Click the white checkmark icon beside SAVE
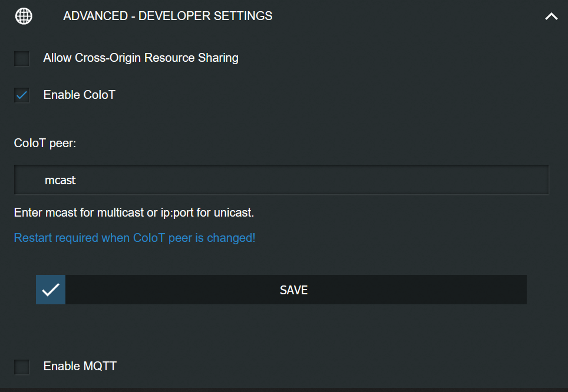 point(51,290)
